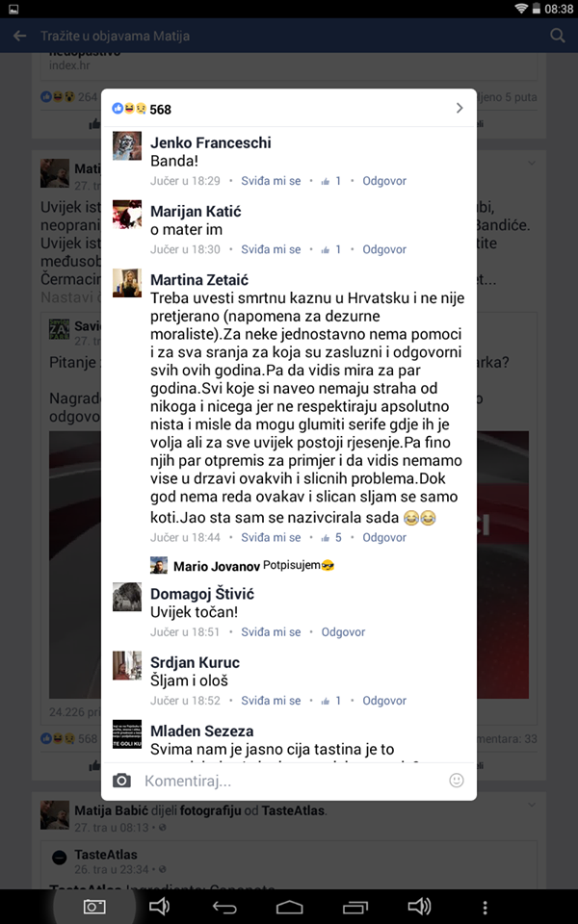
Task: Tap the back arrow in the search header
Action: pyautogui.click(x=19, y=36)
